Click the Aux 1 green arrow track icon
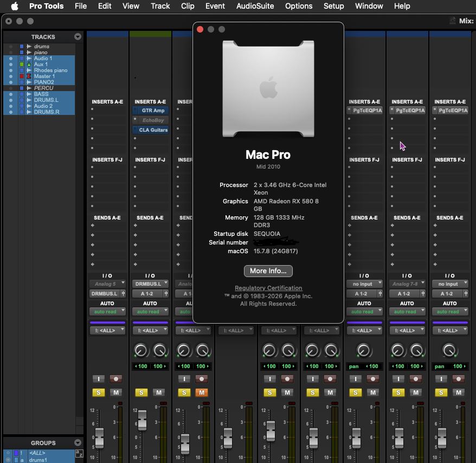The width and height of the screenshot is (476, 463). point(29,65)
